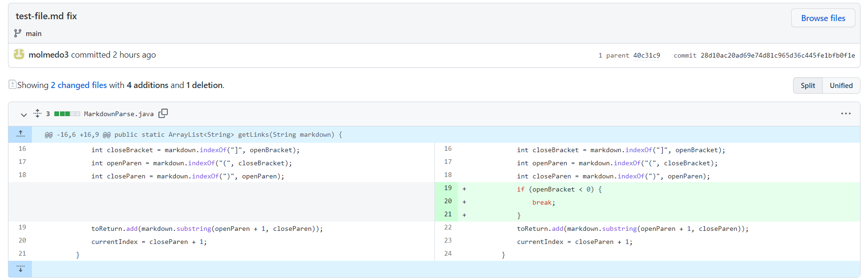Image resolution: width=868 pixels, height=280 pixels.
Task: Click the file diff icon beside Showing
Action: click(x=13, y=84)
